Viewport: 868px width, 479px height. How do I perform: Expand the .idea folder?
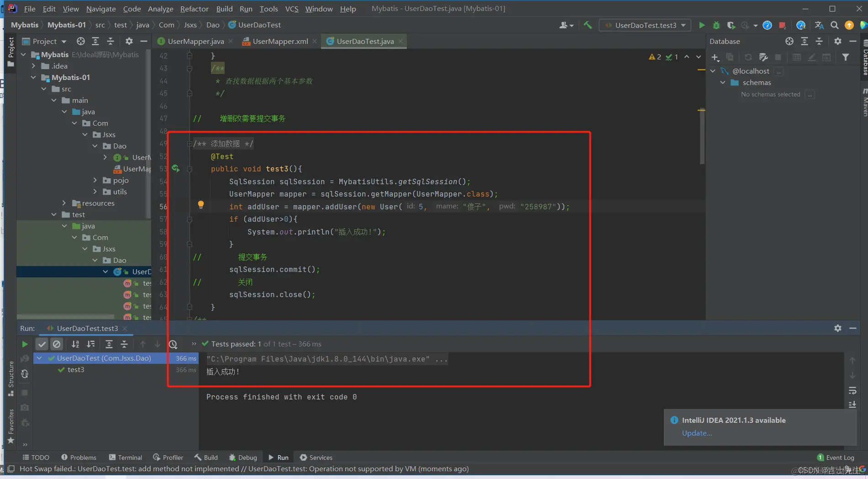[33, 66]
